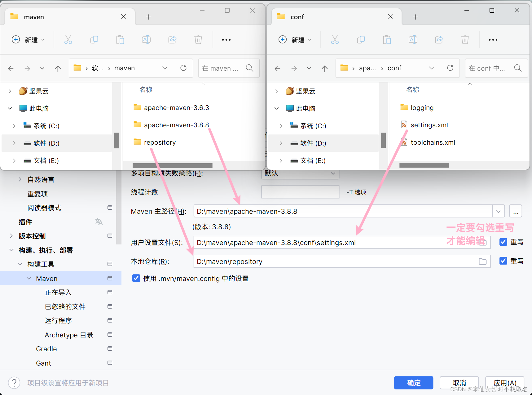The height and width of the screenshot is (395, 532).
Task: Collapse 此电脑 in conf window sidebar
Action: (x=276, y=108)
